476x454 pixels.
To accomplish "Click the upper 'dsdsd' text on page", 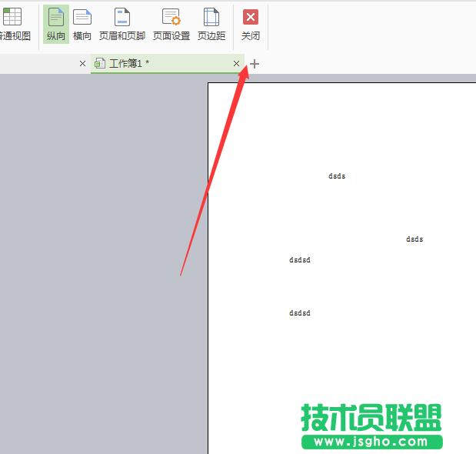I will click(300, 259).
